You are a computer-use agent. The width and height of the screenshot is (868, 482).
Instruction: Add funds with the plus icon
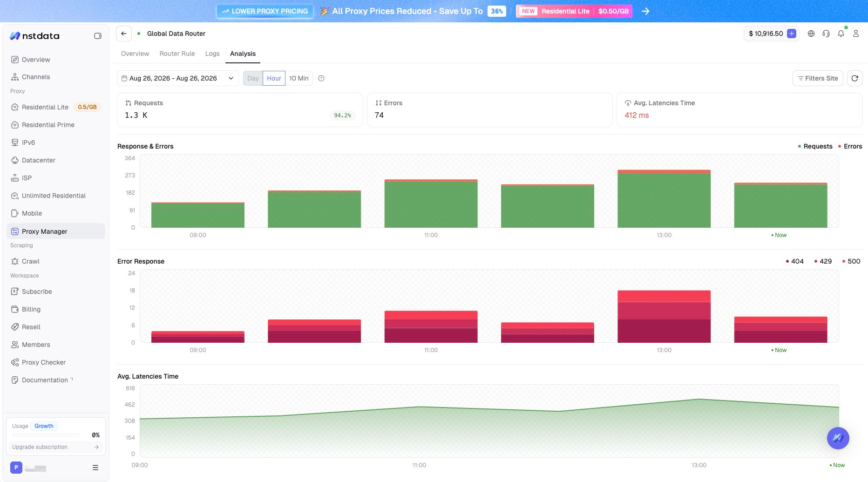[x=791, y=34]
